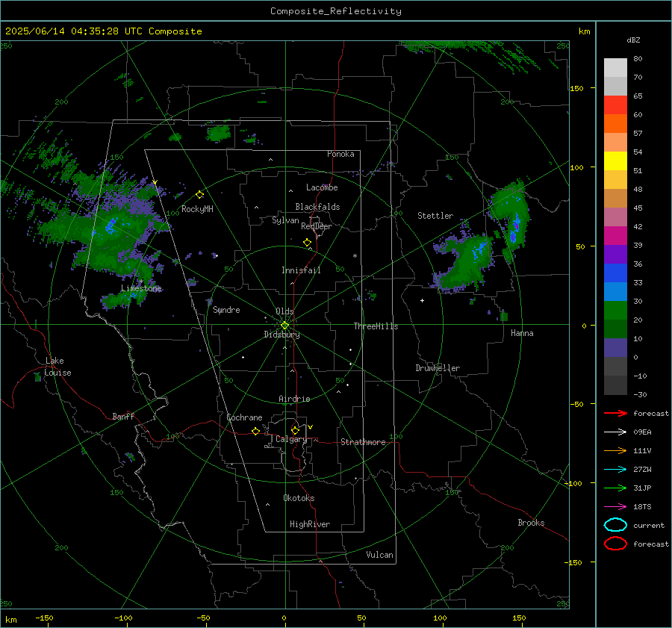Screen dimensions: 672x628
Task: Click the Stettler label on map
Action: (x=435, y=216)
